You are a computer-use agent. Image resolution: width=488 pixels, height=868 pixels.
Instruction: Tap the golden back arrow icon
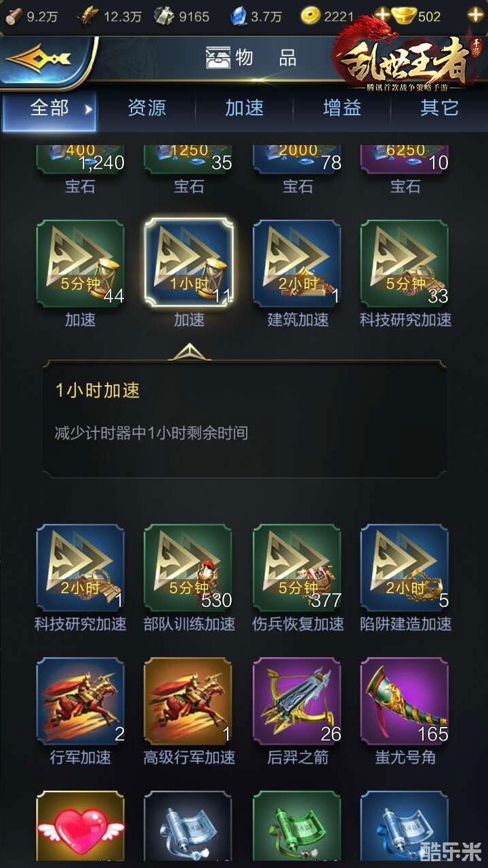[38, 59]
